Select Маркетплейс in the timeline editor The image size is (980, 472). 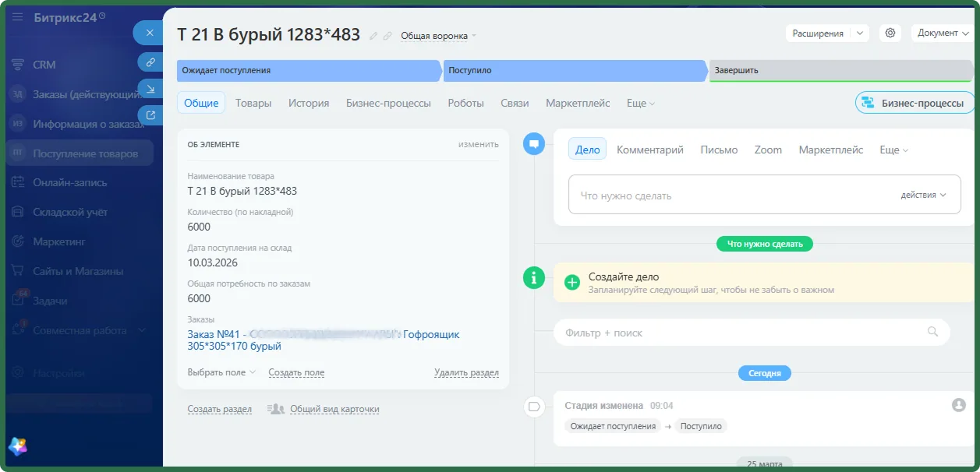pos(831,150)
